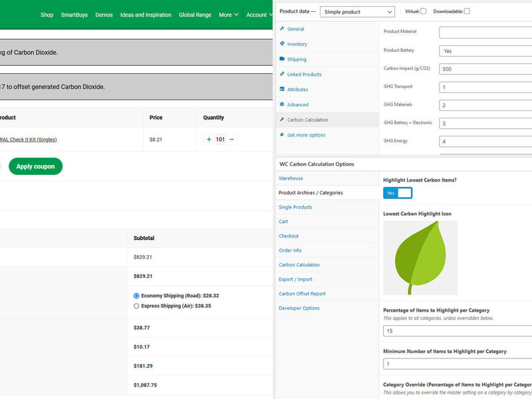Click the Apply coupon button

coord(36,166)
